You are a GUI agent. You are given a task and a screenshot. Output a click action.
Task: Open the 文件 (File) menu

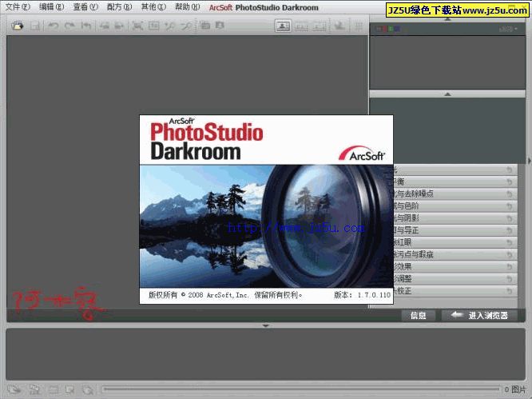[x=18, y=6]
